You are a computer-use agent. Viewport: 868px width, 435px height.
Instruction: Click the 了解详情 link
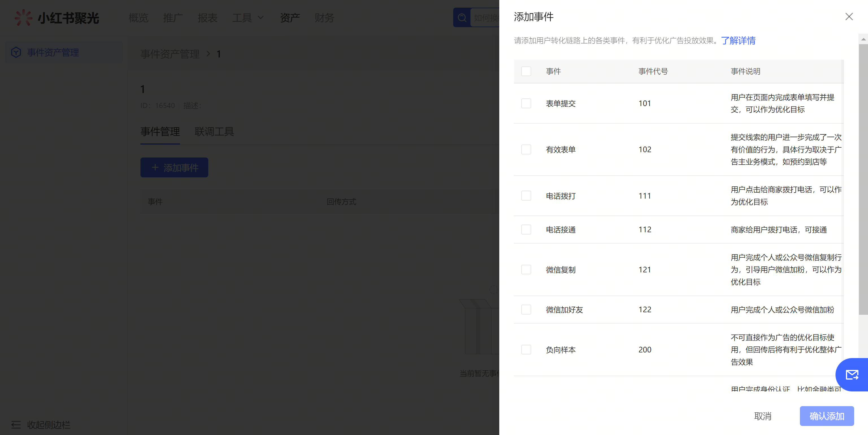click(x=738, y=40)
